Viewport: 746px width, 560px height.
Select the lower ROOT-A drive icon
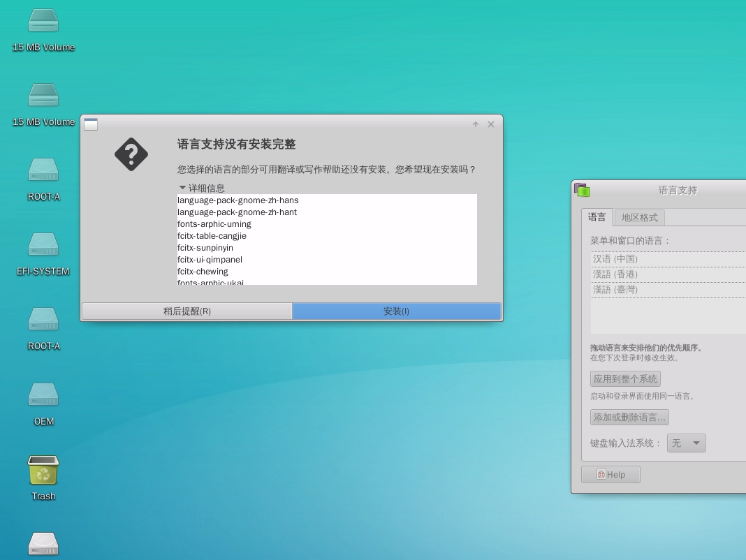(x=43, y=320)
